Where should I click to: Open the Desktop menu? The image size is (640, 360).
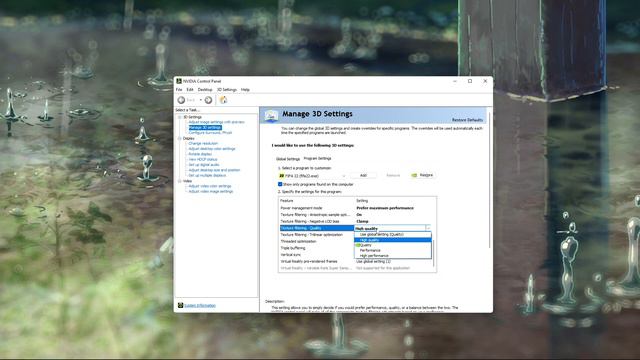205,89
